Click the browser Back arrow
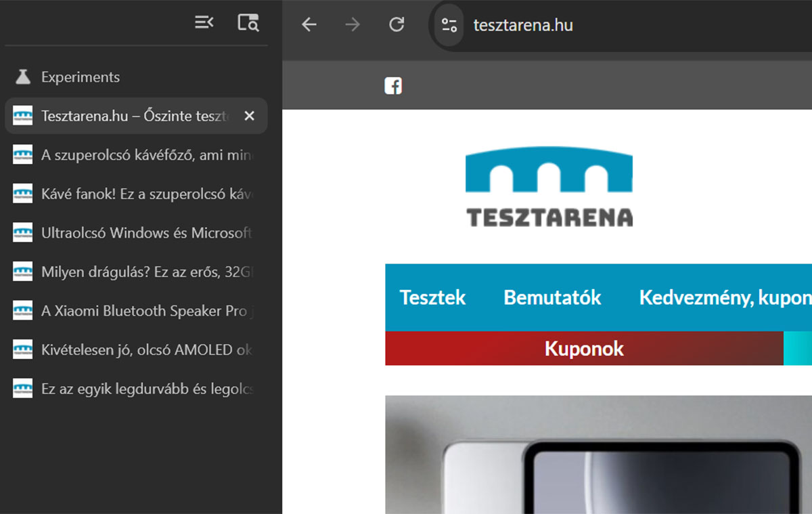This screenshot has width=812, height=514. (309, 25)
